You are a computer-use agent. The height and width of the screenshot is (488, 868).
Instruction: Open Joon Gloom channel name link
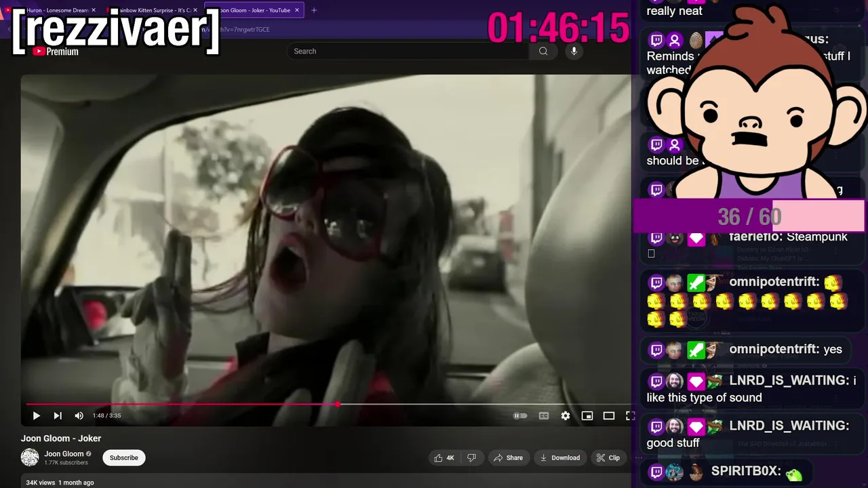click(64, 453)
